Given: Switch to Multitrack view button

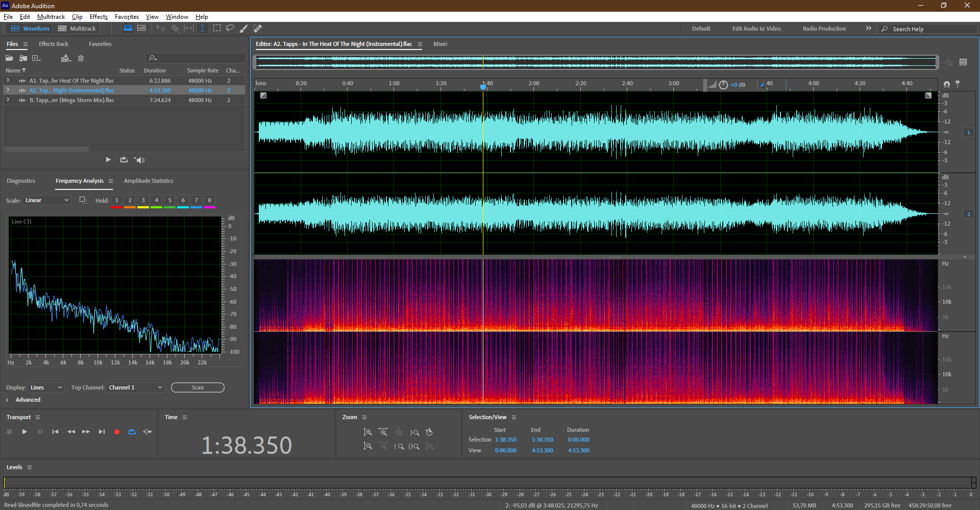Looking at the screenshot, I should click(x=77, y=29).
